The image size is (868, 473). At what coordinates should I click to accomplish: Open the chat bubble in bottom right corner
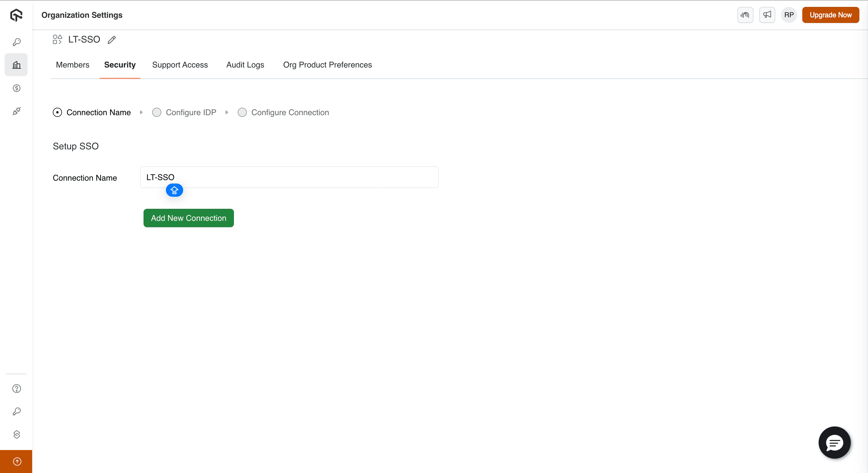pos(835,443)
